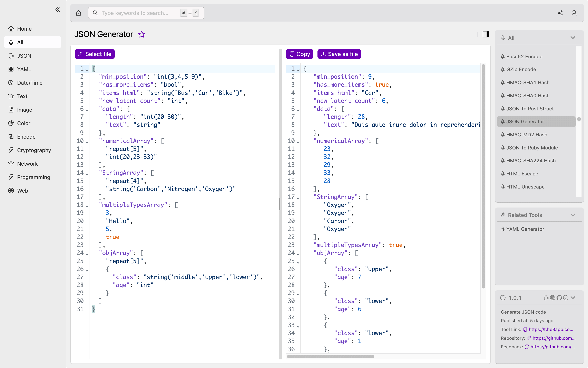588x368 pixels.
Task: Click the YAML Generator tool icon
Action: (503, 229)
